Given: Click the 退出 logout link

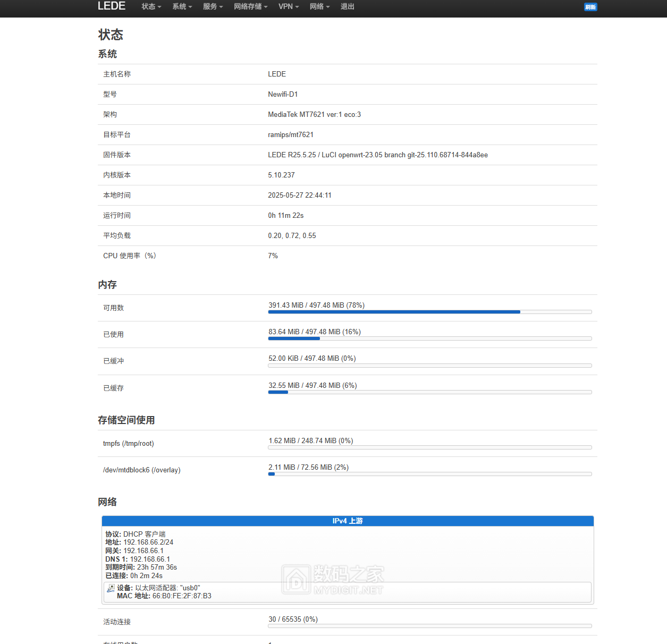Looking at the screenshot, I should 348,7.
